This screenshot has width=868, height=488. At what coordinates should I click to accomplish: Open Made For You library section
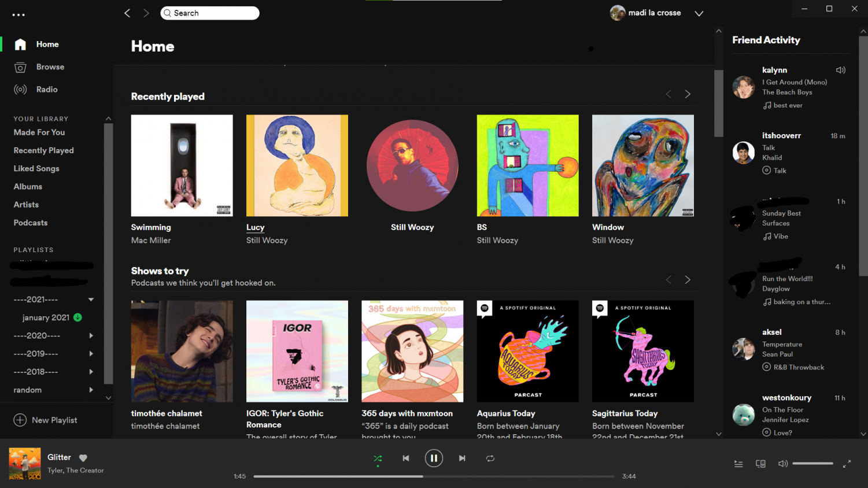click(39, 132)
